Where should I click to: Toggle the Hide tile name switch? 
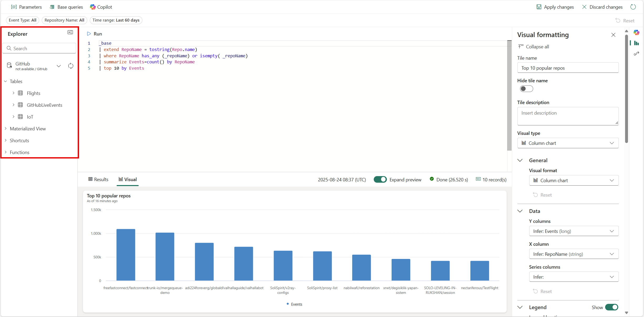(526, 89)
